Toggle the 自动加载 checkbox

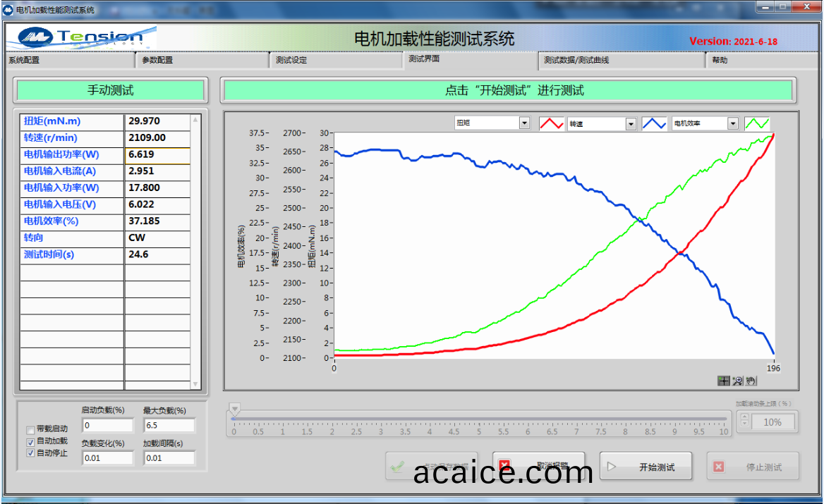coord(30,441)
